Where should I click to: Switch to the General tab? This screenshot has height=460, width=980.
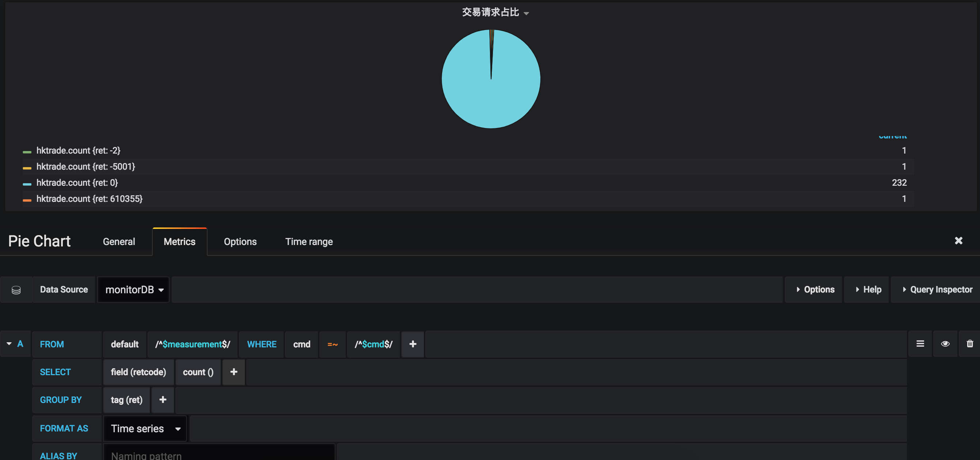(x=119, y=242)
